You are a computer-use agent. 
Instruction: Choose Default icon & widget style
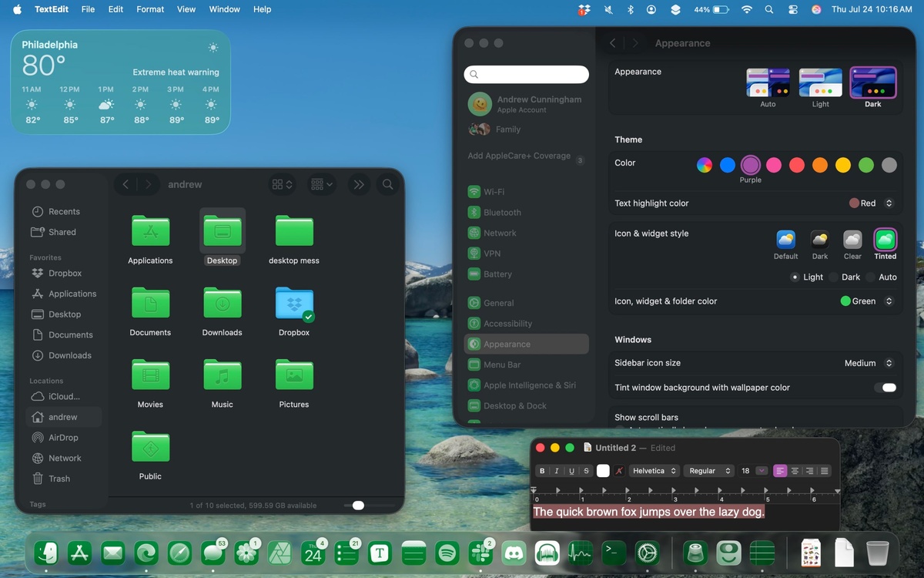786,240
